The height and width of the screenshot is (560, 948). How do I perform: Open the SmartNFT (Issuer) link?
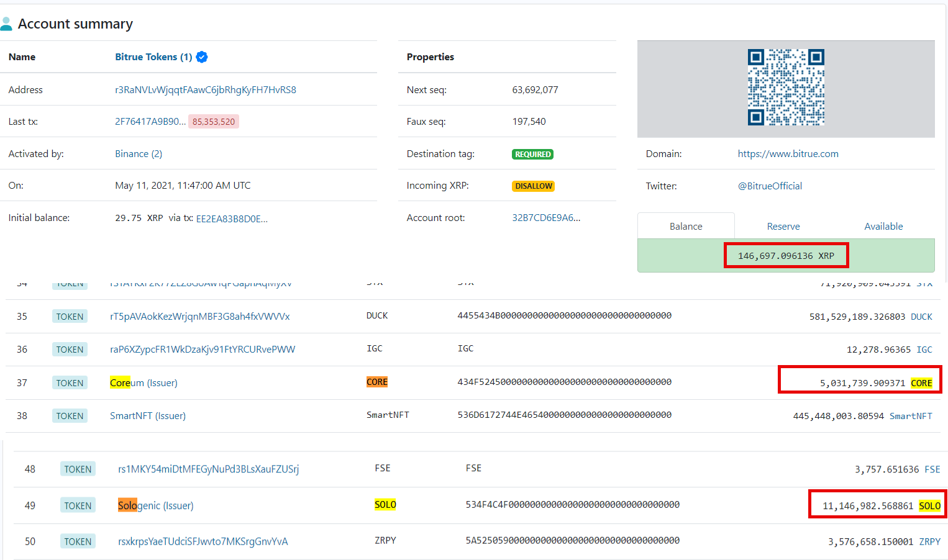[x=148, y=416]
